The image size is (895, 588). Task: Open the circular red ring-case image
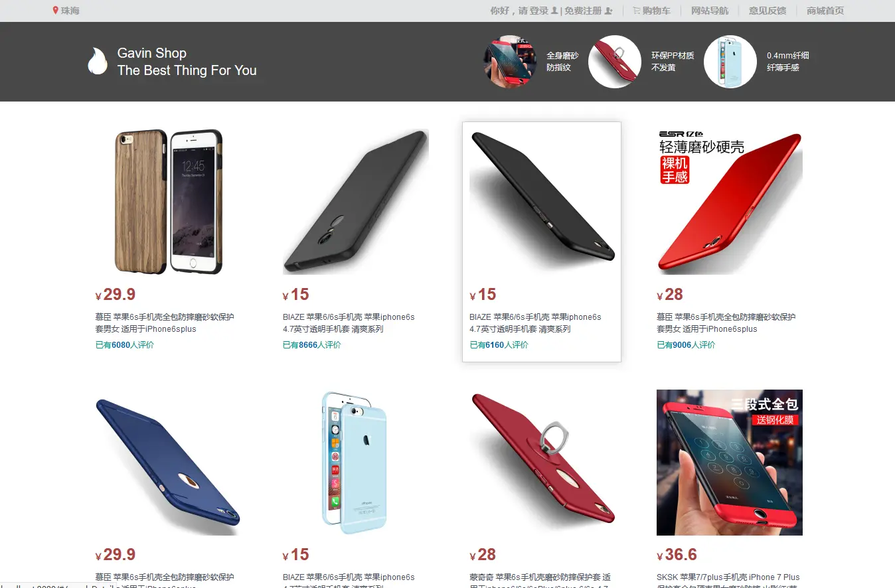click(614, 62)
